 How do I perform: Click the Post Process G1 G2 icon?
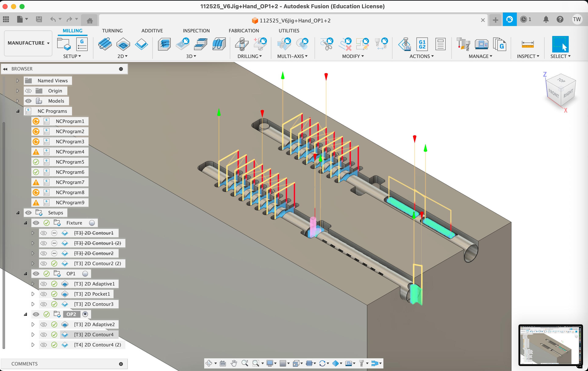coord(422,44)
